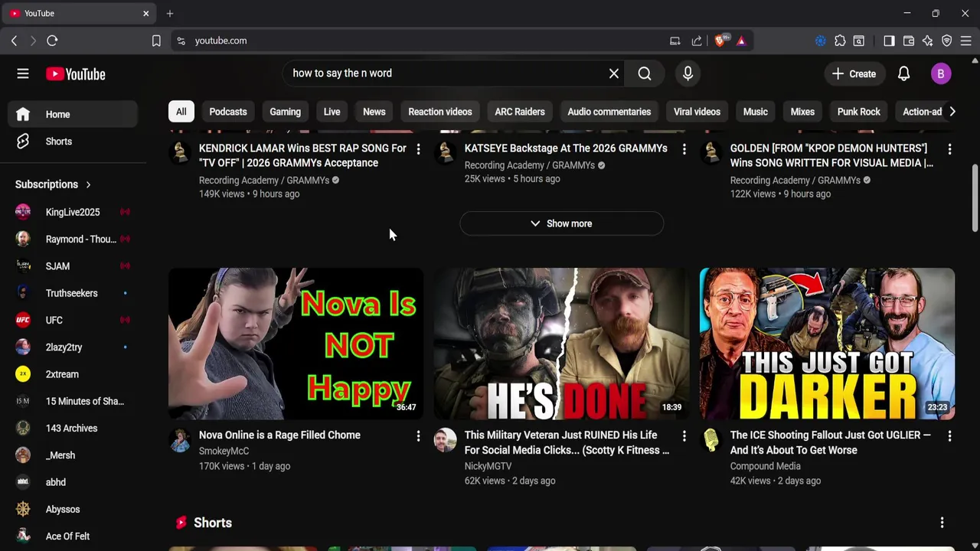Open Abyssos channel avatar
This screenshot has height=551, width=980.
tap(23, 510)
